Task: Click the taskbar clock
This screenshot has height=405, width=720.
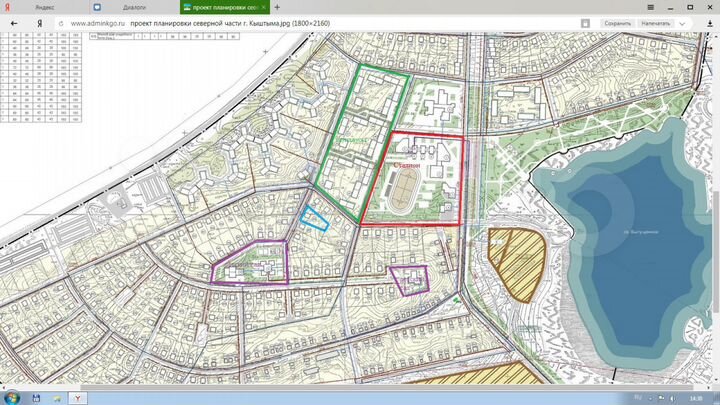Action: (x=693, y=397)
